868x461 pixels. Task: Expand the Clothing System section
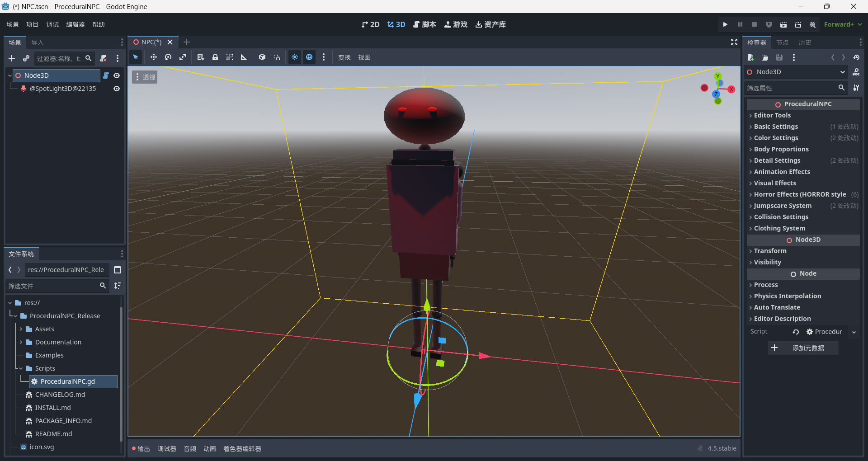pos(803,228)
